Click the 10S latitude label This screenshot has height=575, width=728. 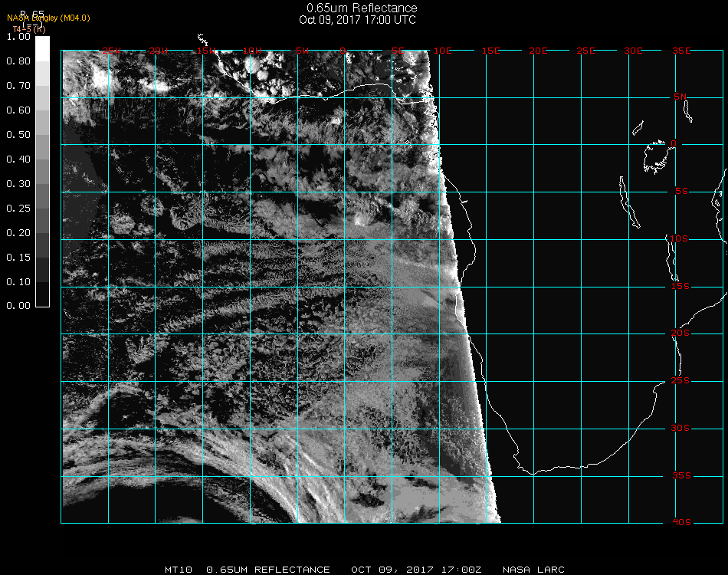(679, 238)
